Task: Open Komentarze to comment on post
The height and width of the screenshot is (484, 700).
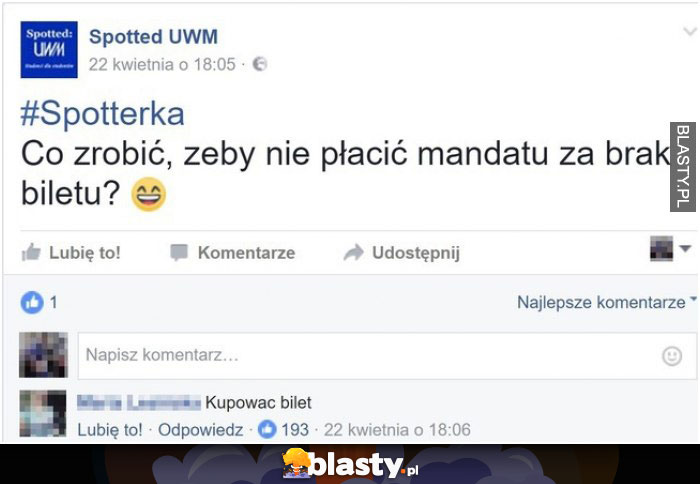Action: click(x=233, y=253)
